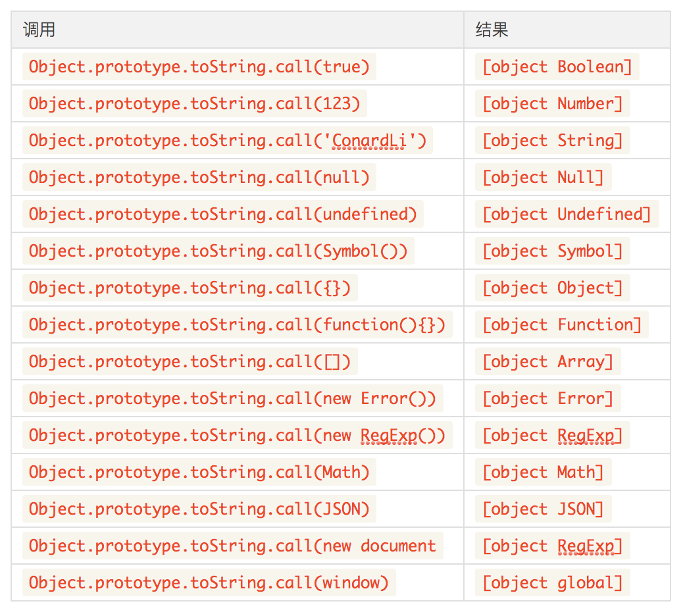The image size is (683, 616).
Task: Select the call(new document code snippet
Action: [233, 546]
